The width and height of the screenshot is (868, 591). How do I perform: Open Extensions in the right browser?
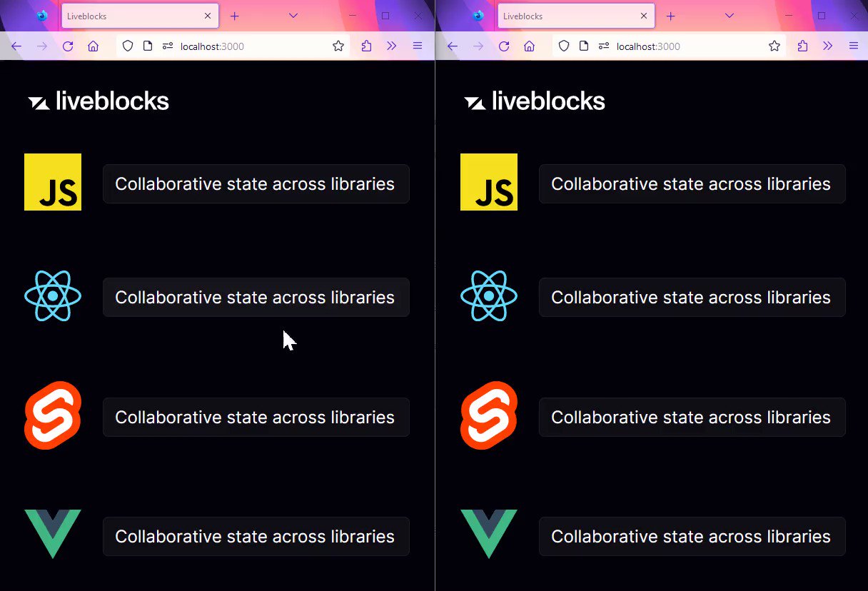[x=802, y=46]
